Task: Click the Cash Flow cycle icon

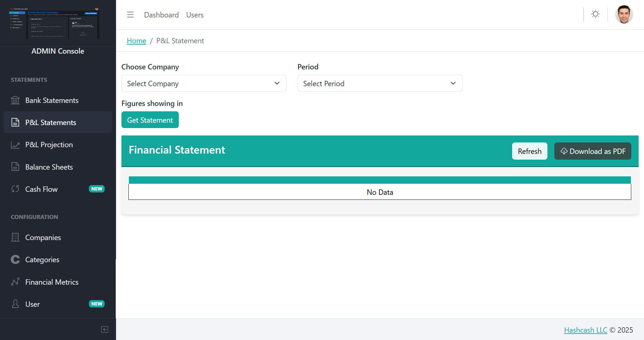Action: click(15, 189)
